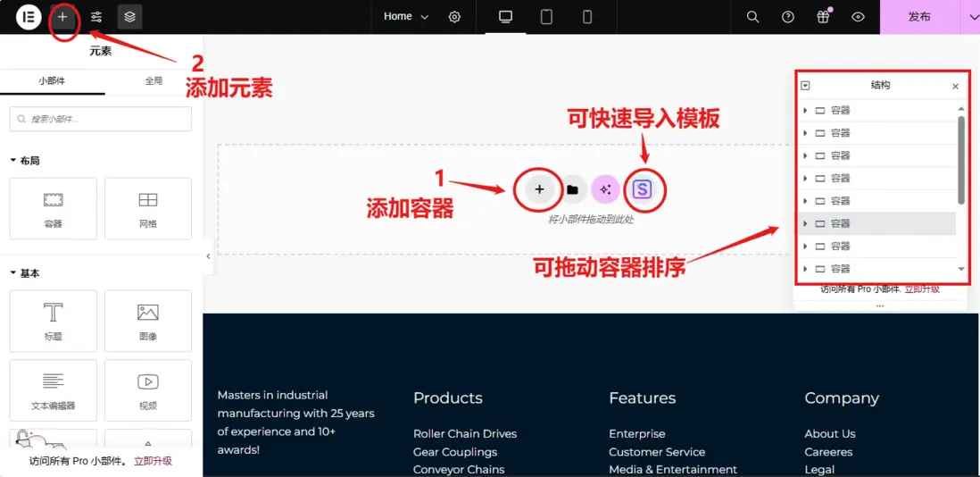Click the Masters in industrial manufacturing paragraph

[x=296, y=422]
